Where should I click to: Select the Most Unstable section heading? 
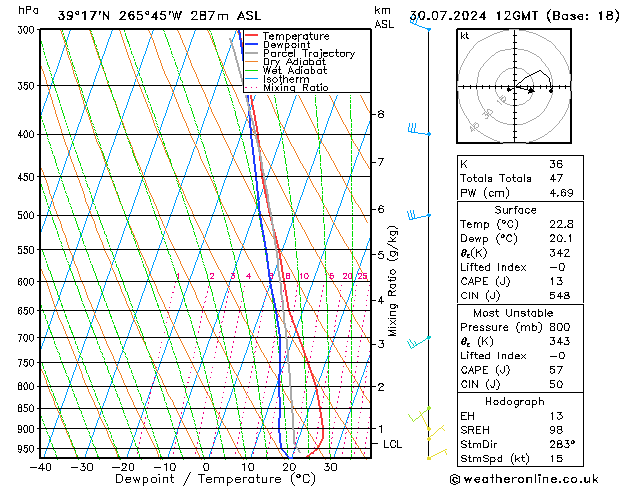pyautogui.click(x=516, y=312)
